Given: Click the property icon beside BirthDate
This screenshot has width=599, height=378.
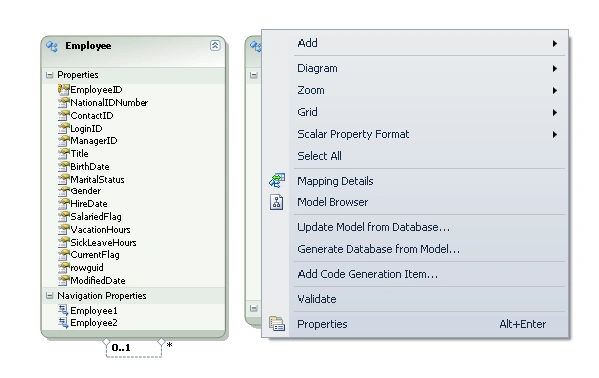Looking at the screenshot, I should 63,167.
